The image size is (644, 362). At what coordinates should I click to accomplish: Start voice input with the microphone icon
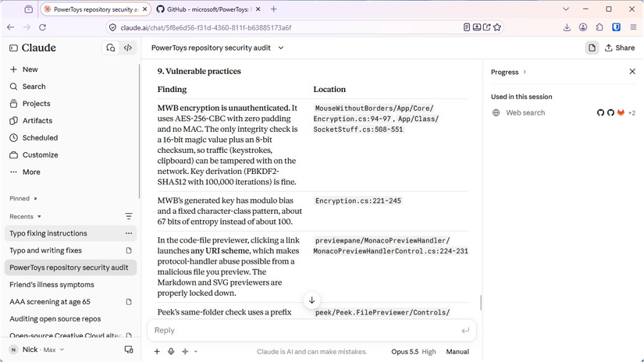(x=171, y=352)
